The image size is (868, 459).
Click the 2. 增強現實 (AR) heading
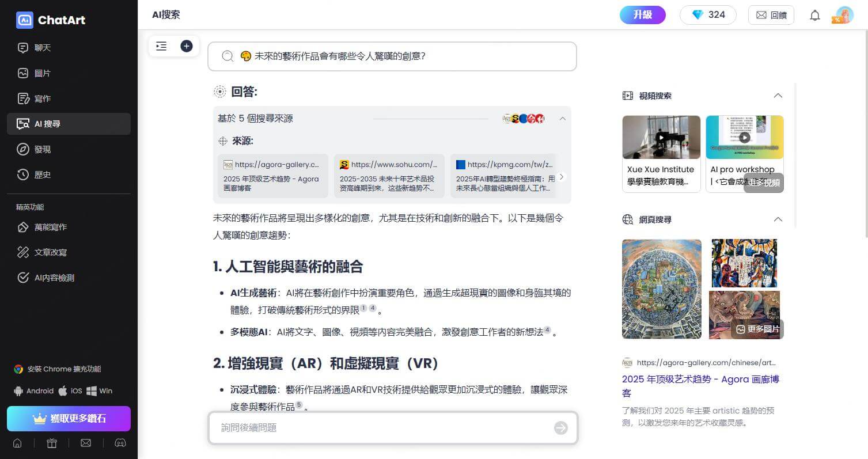point(326,363)
